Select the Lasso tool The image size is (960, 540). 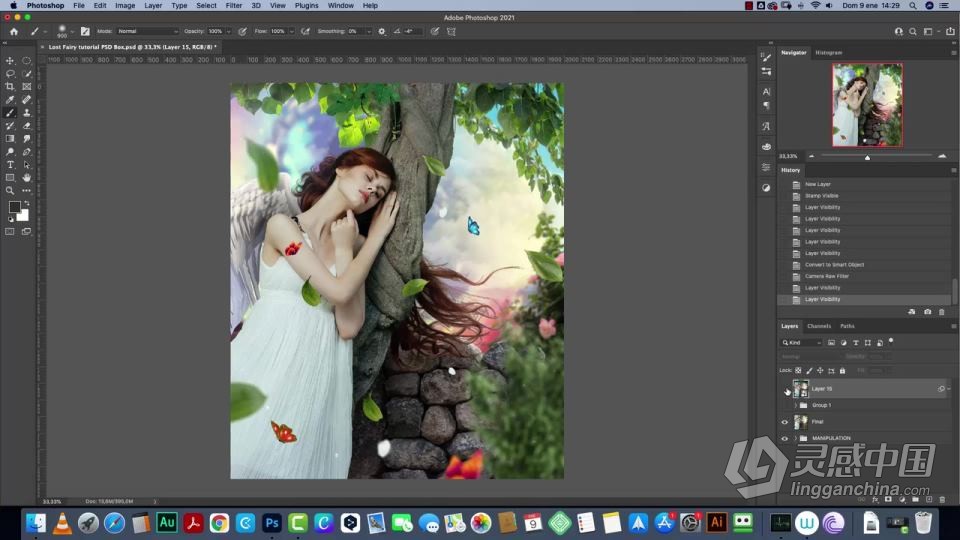(x=10, y=74)
